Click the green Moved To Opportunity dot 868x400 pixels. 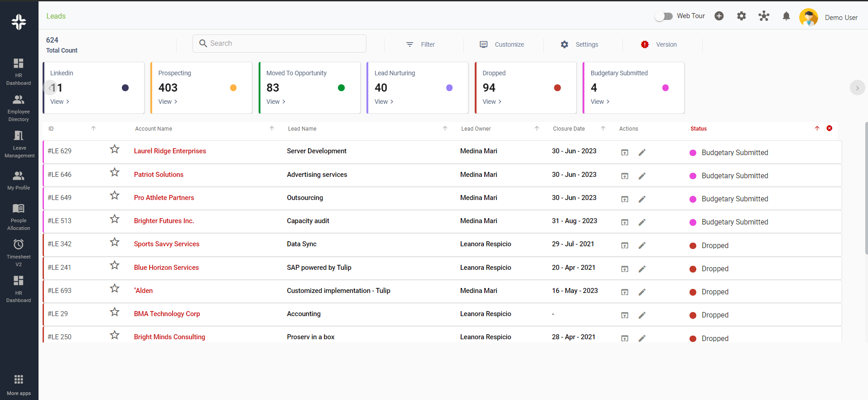(x=342, y=88)
